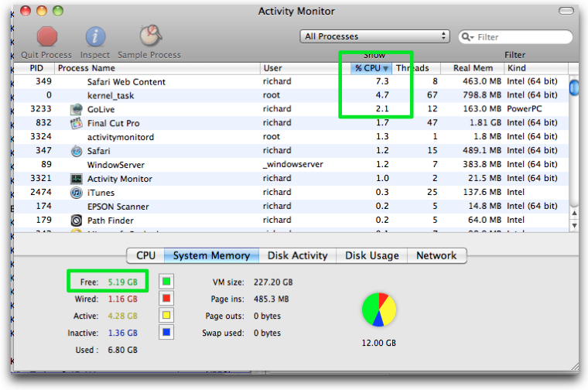Click the 5.19 GB Free value
Screen dimensions: 588x390
click(122, 282)
